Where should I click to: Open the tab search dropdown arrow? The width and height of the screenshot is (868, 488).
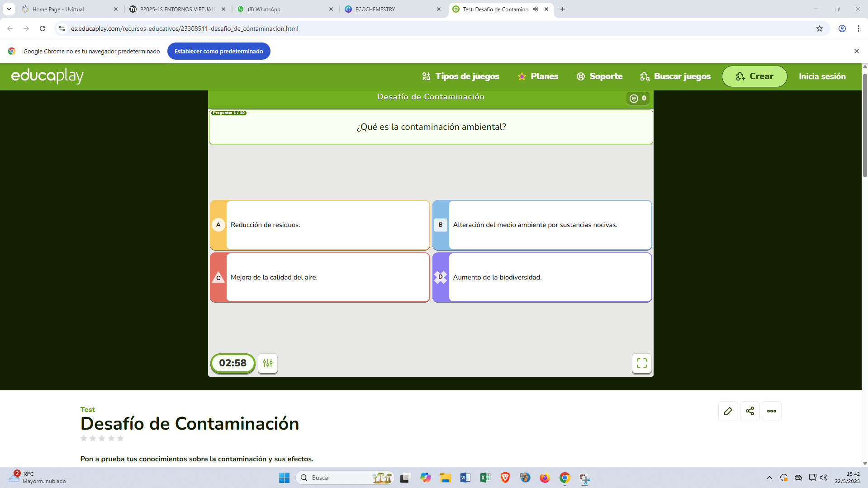click(9, 9)
